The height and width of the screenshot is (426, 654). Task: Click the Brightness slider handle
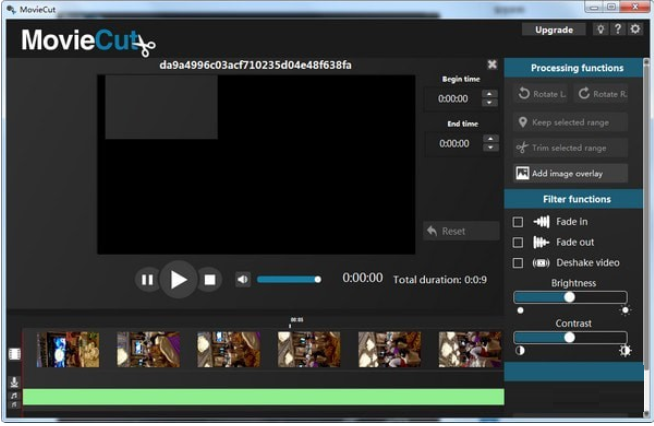click(569, 297)
